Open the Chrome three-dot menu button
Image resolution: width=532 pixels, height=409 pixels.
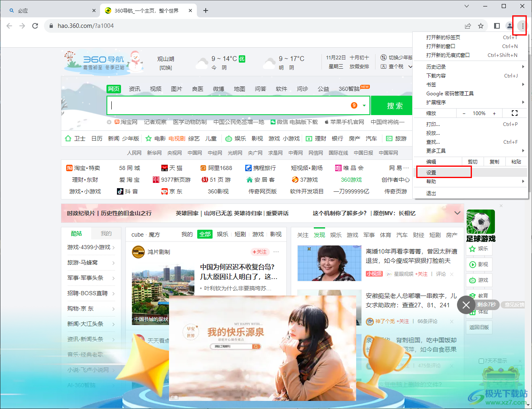click(523, 26)
